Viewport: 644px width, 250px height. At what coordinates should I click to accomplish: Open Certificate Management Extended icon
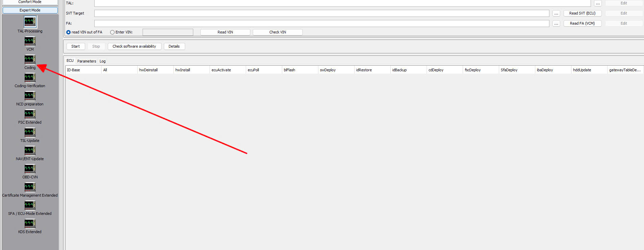(x=30, y=187)
